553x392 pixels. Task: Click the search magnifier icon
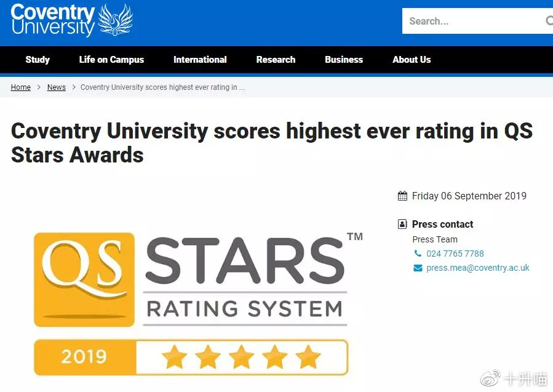(x=549, y=20)
